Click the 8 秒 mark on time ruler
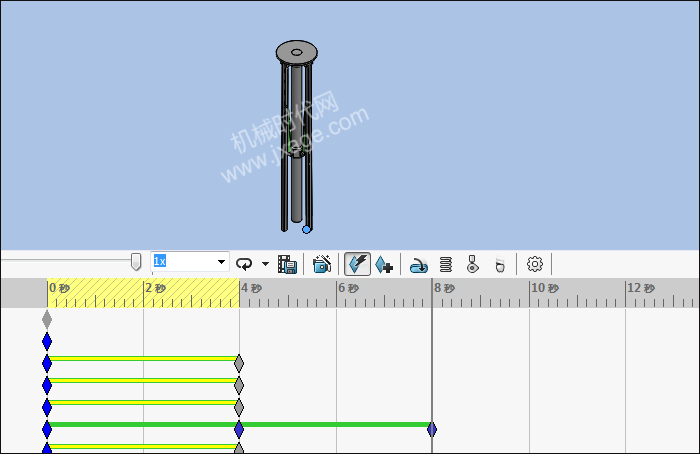The height and width of the screenshot is (454, 700). tap(444, 288)
